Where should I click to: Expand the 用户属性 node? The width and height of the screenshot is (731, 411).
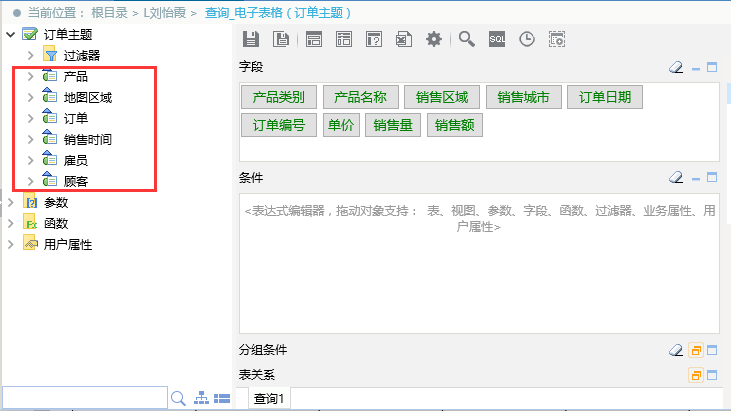(11, 244)
